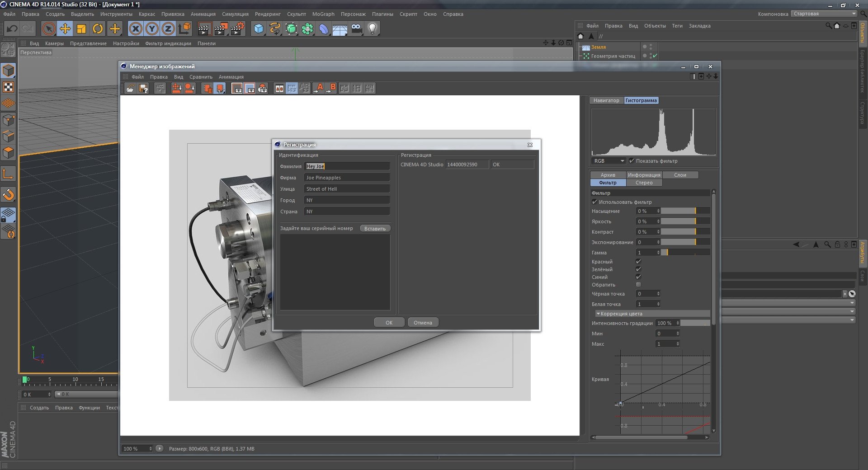Open the MoGraph menu
The width and height of the screenshot is (868, 470).
323,14
